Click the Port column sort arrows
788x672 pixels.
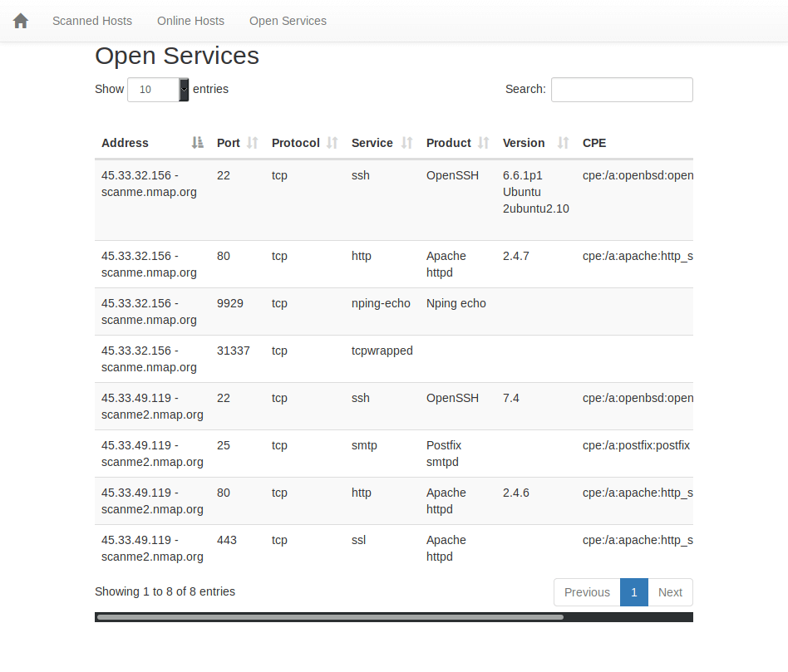pyautogui.click(x=253, y=143)
